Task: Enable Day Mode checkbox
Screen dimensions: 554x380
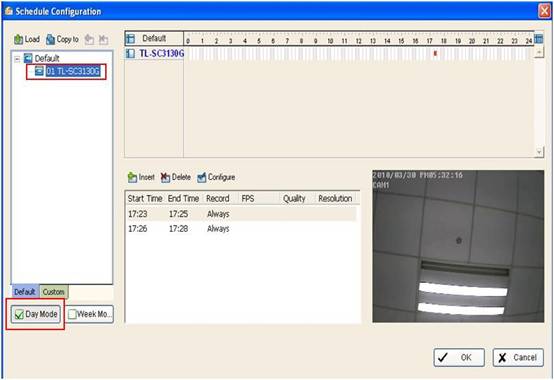Action: coord(19,314)
